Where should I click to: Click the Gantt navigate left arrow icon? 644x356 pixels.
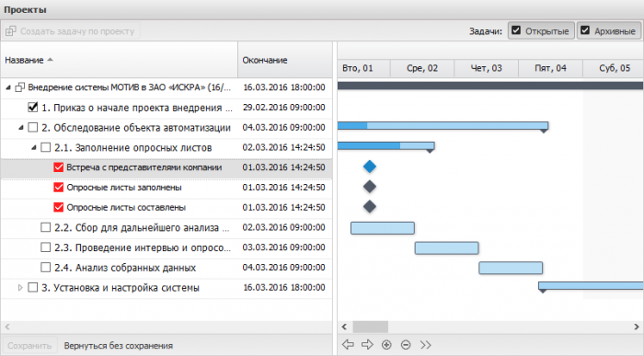tap(348, 345)
